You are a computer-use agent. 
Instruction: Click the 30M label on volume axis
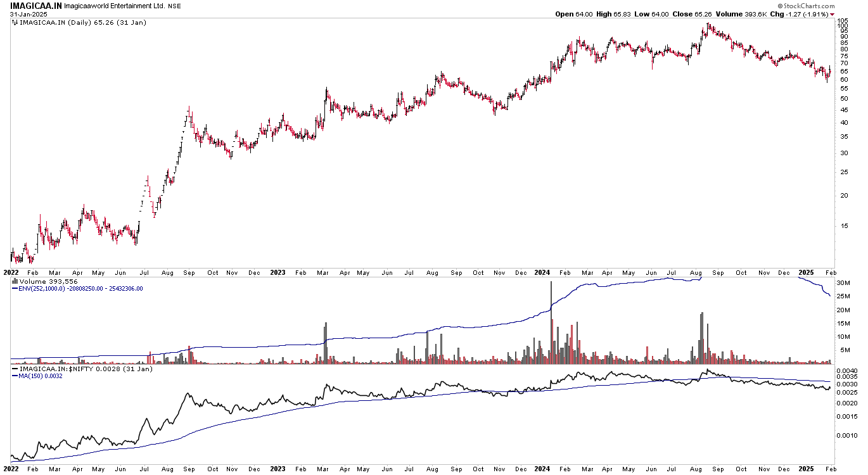843,282
